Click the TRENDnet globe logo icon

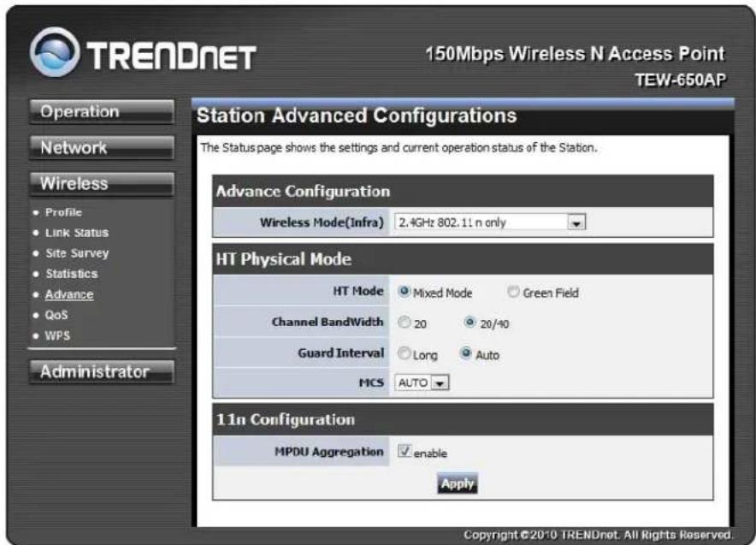[55, 52]
